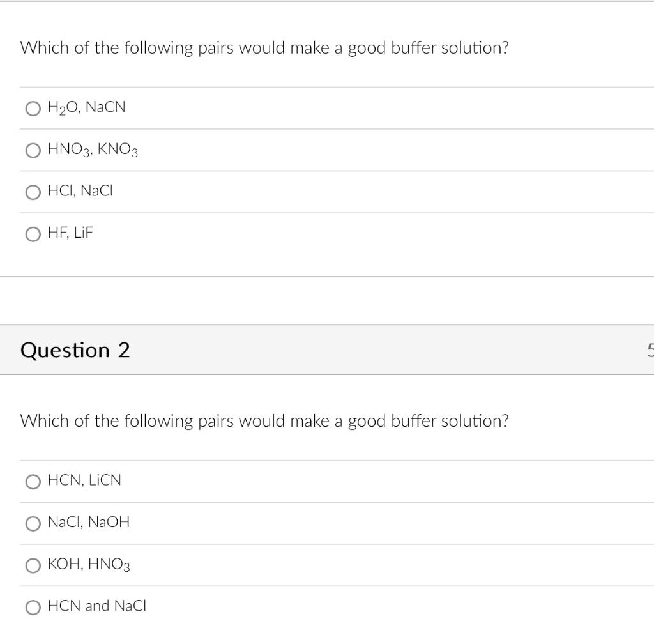This screenshot has height=644, width=654.
Task: Select the HNO3, KNO3 answer option
Action: click(33, 151)
